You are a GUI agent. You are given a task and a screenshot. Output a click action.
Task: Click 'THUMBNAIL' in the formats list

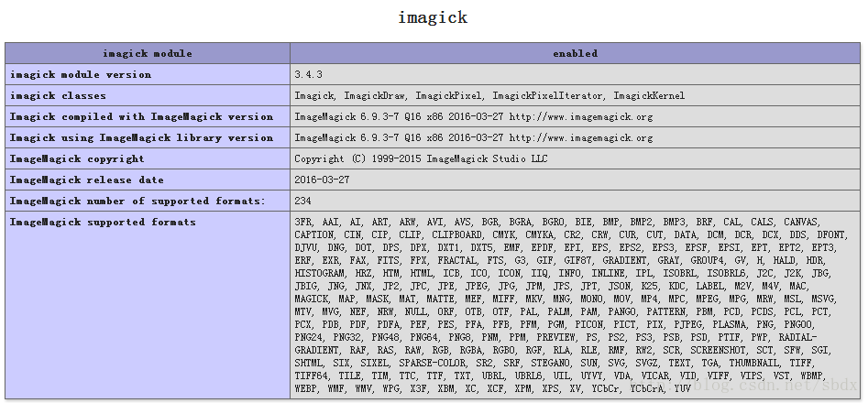click(753, 363)
